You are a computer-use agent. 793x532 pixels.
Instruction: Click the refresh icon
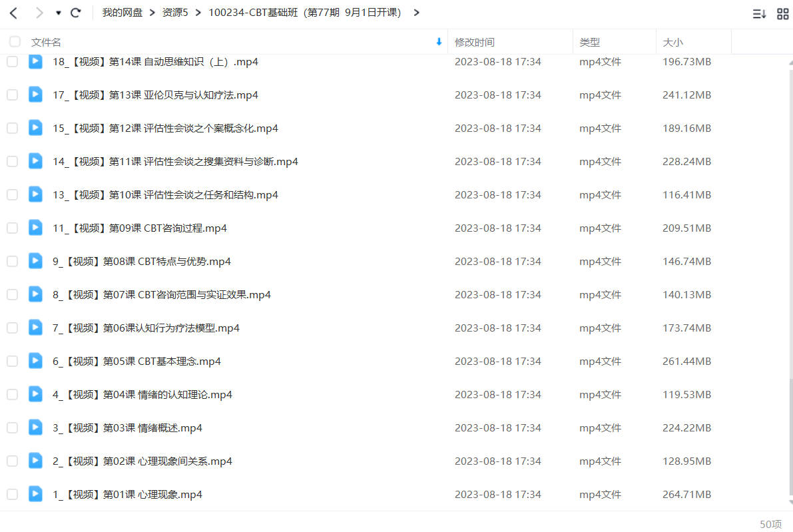(x=76, y=13)
